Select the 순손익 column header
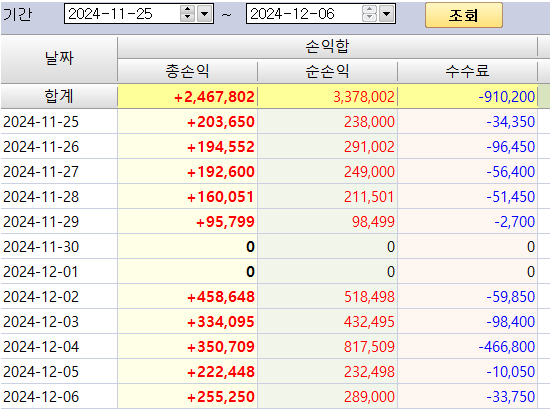The image size is (550, 415). pos(327,71)
